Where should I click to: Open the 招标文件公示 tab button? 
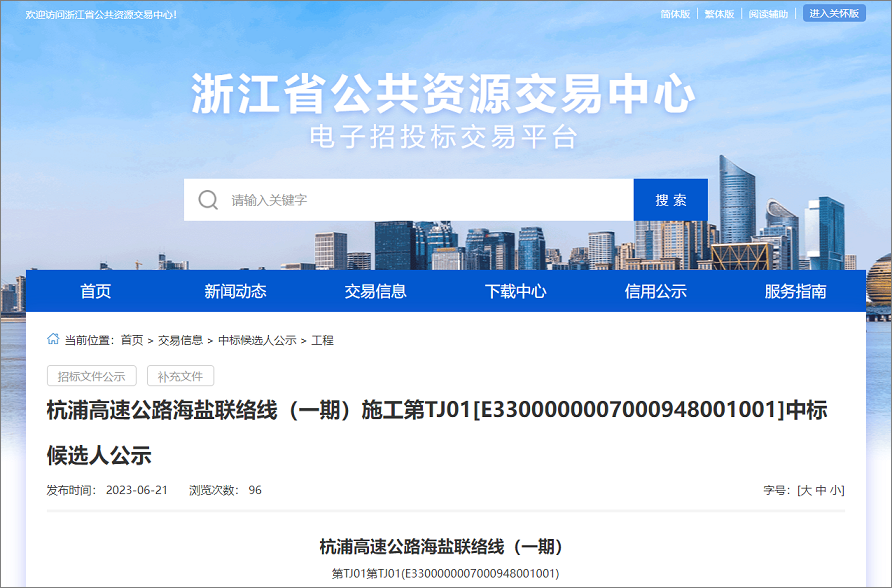91,377
